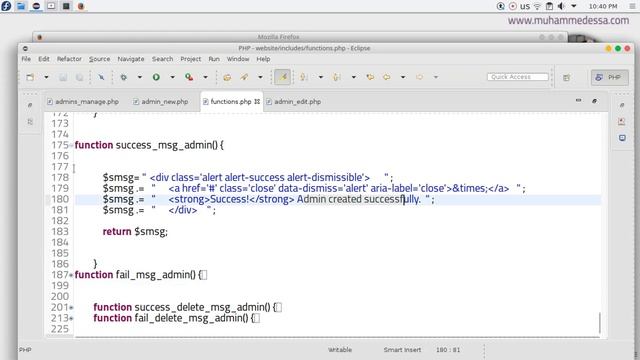The height and width of the screenshot is (360, 640).
Task: Open the Navigate menu
Action: (x=131, y=59)
